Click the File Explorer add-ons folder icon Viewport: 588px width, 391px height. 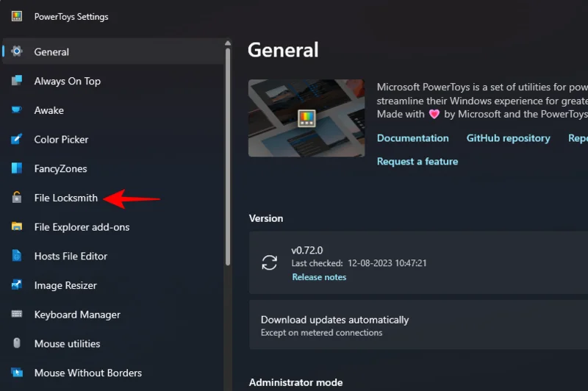[17, 226]
